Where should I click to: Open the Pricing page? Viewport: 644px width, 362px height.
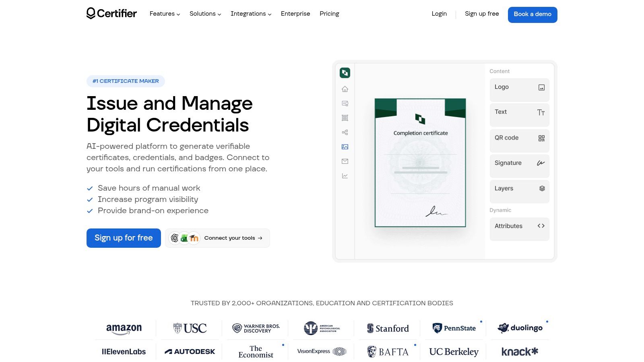(x=329, y=14)
